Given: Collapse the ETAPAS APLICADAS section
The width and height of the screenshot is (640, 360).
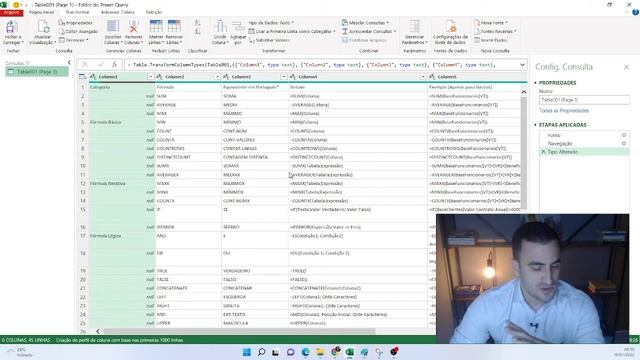Looking at the screenshot, I should (x=536, y=125).
